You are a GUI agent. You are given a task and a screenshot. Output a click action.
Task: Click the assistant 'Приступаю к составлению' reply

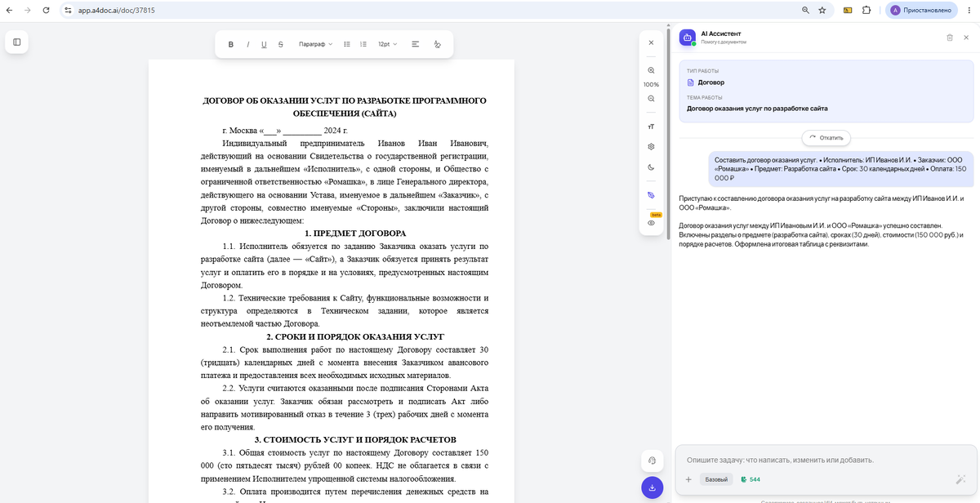tap(822, 203)
